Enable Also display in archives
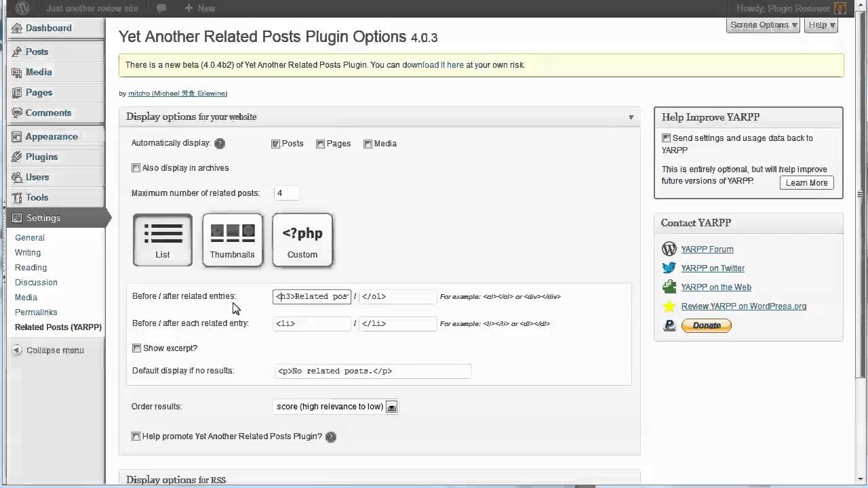This screenshot has width=868, height=488. click(136, 168)
